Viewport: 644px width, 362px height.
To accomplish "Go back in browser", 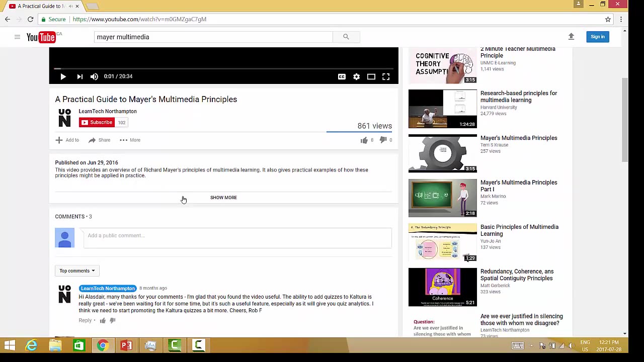I will (x=8, y=19).
